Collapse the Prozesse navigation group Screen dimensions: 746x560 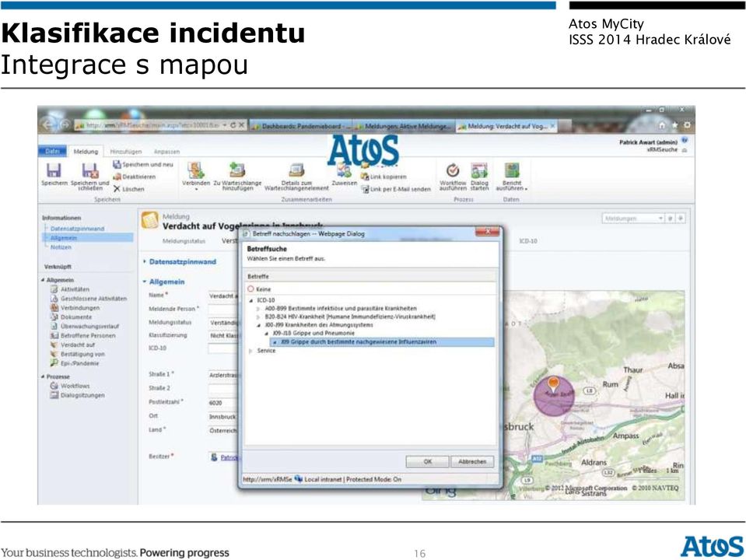tap(44, 376)
